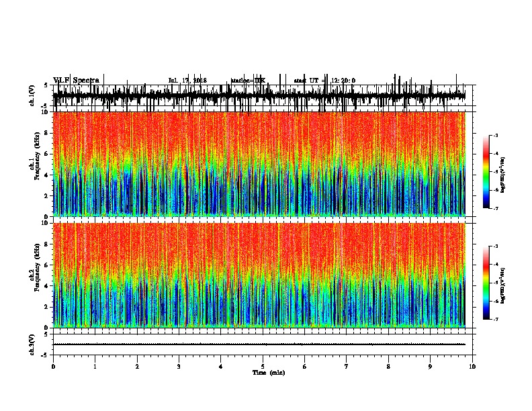The width and height of the screenshot is (532, 411).
Task: Click "-3" on ch.2 color bar scale
Action: 496,246
